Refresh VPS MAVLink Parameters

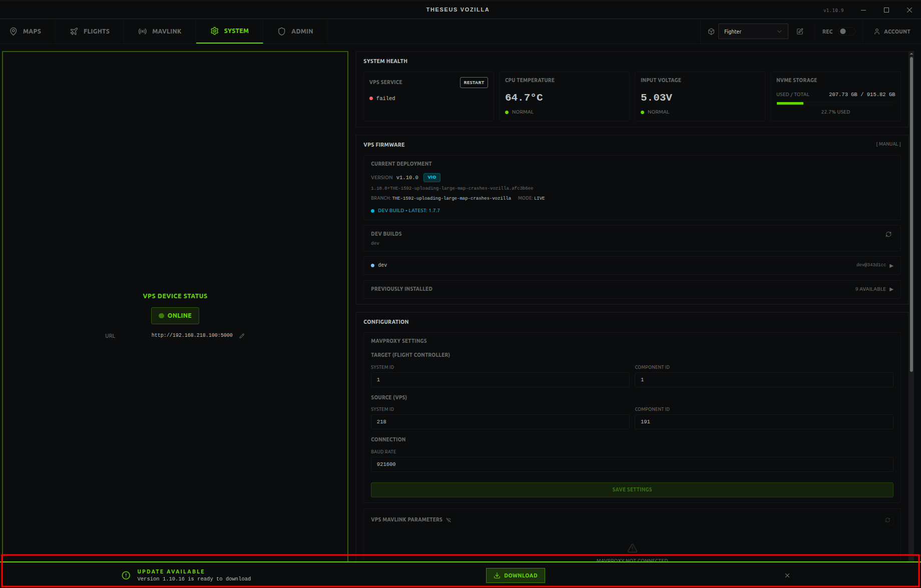point(887,520)
